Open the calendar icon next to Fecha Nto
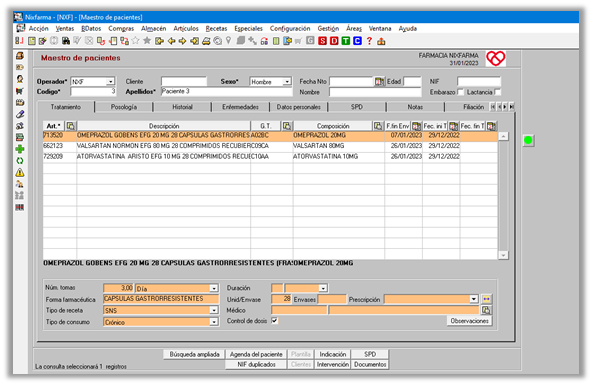 (379, 82)
